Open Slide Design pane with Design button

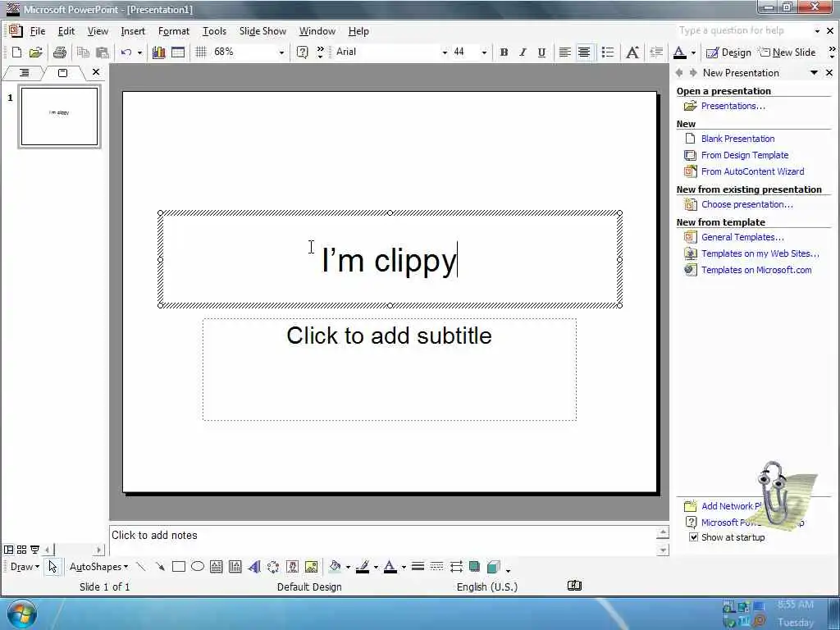tap(728, 52)
